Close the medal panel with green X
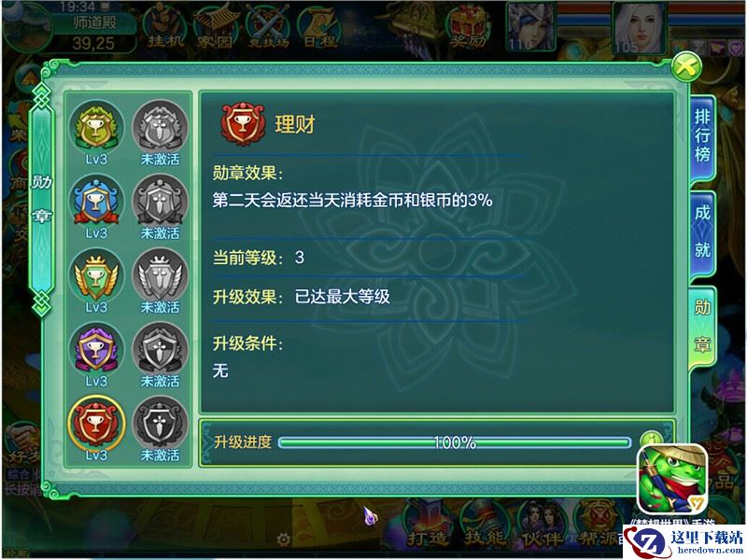 coord(686,67)
